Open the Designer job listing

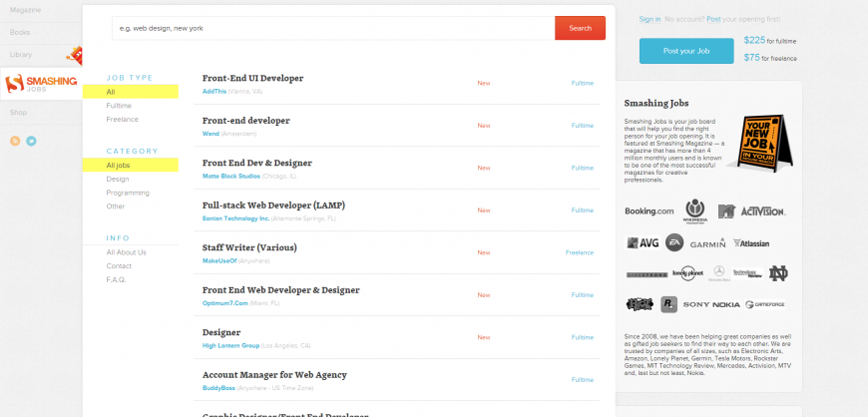coord(221,332)
